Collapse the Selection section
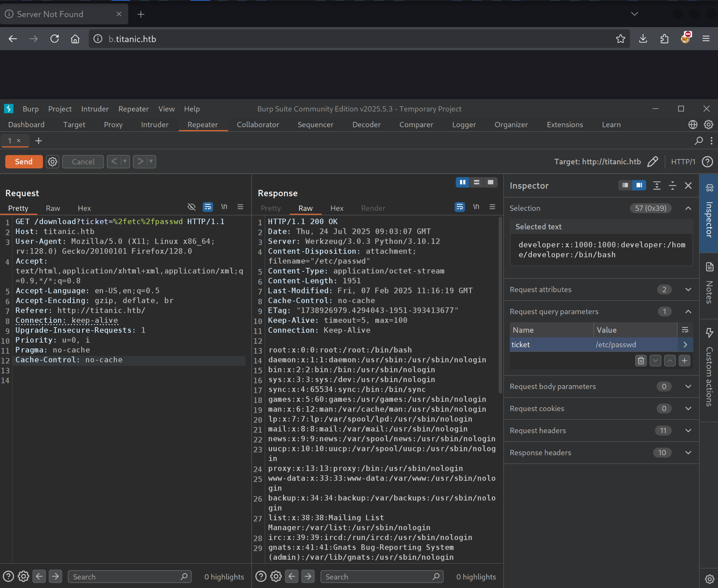718x588 pixels. pyautogui.click(x=688, y=208)
